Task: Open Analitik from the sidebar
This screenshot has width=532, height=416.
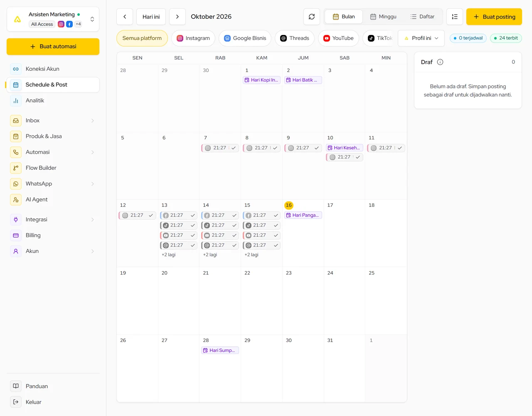Action: click(53, 101)
